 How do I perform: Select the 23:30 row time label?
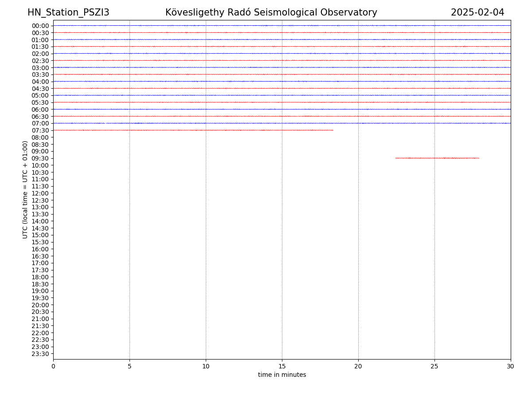[40, 354]
